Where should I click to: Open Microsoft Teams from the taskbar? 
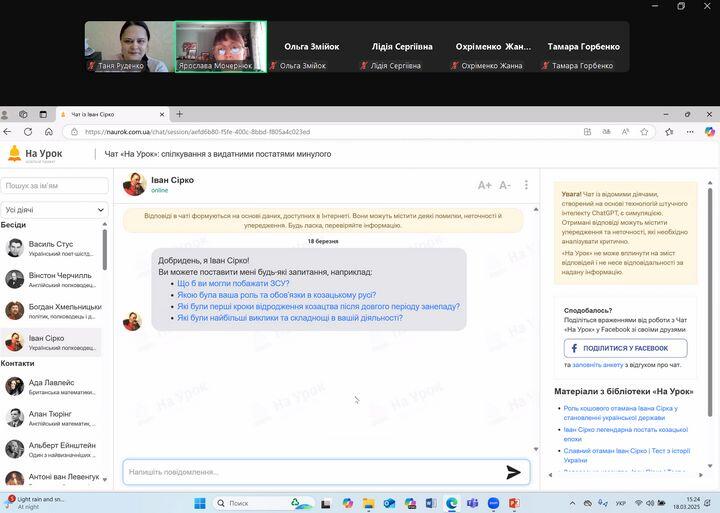472,503
